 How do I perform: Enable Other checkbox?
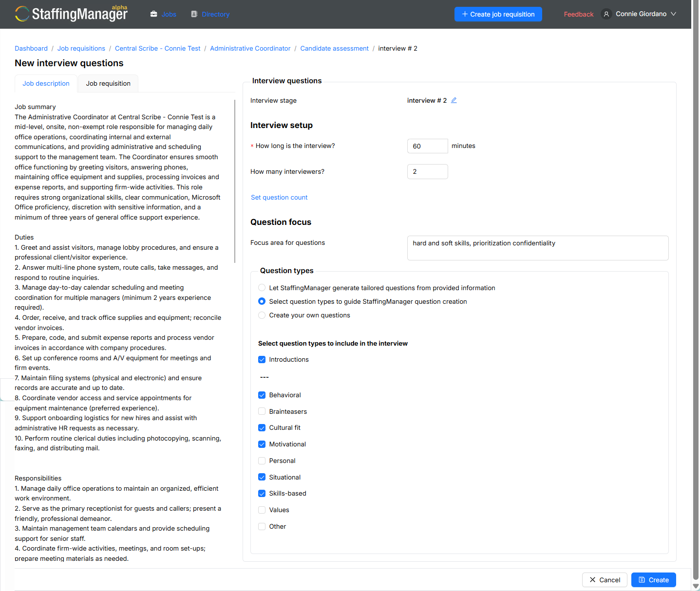point(262,526)
